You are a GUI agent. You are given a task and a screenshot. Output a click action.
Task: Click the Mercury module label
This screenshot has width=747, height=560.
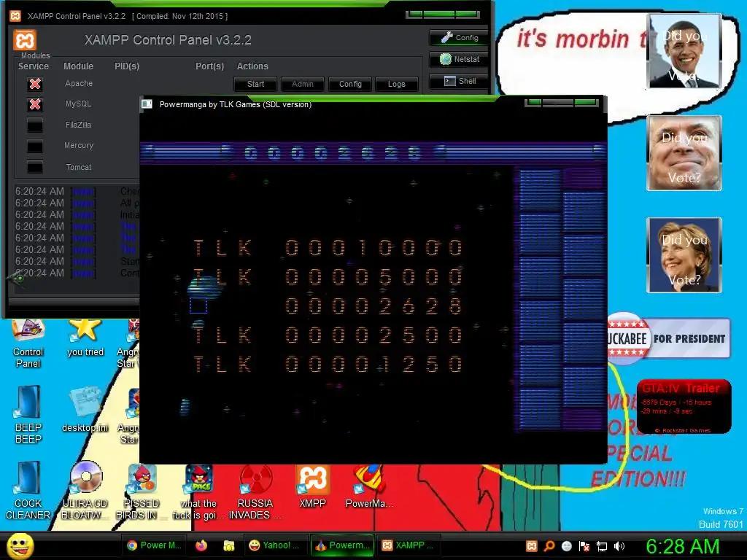[79, 145]
